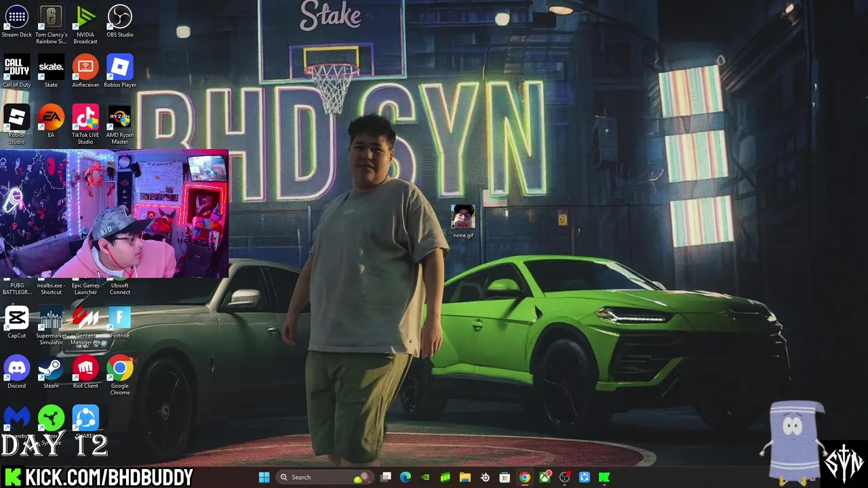Click the Content Manager.exe desktop icon
Screen dimensions: 868x488
click(x=85, y=325)
